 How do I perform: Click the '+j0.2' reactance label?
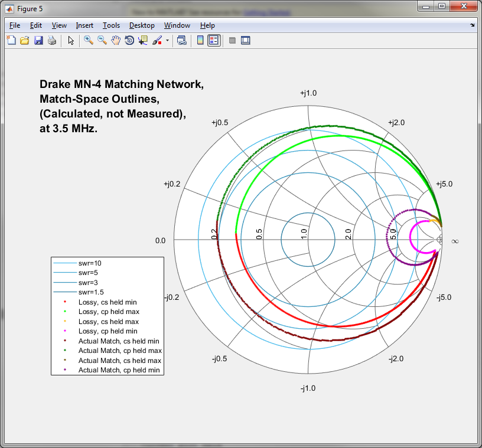click(x=172, y=184)
